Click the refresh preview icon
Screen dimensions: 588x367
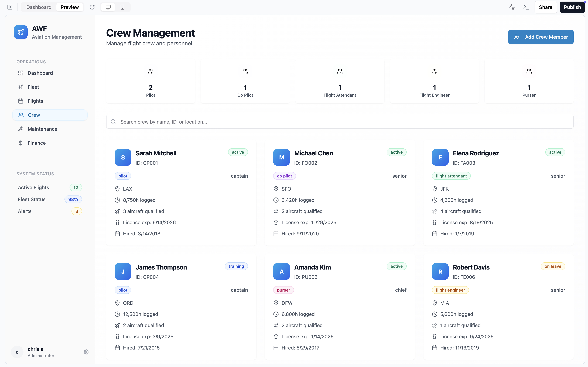92,7
